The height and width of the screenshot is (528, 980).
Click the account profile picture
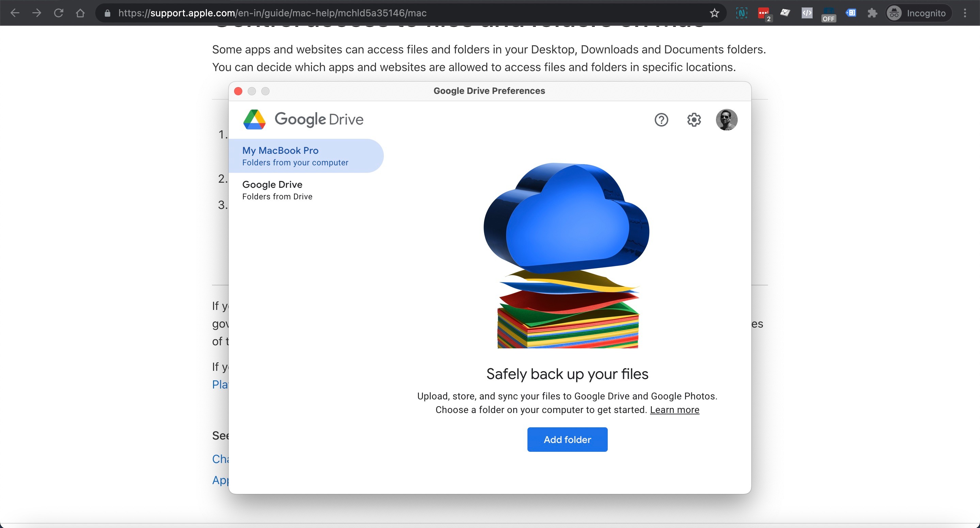pyautogui.click(x=726, y=120)
